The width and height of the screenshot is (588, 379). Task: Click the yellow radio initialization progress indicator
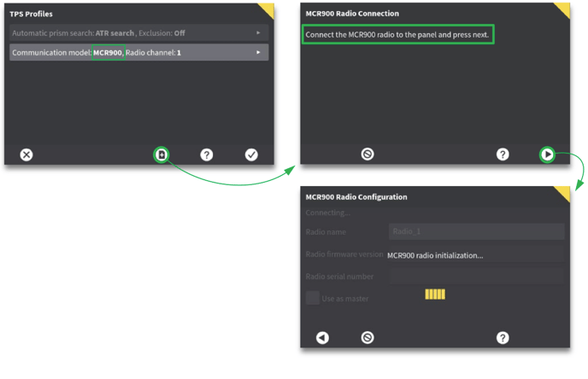(435, 294)
